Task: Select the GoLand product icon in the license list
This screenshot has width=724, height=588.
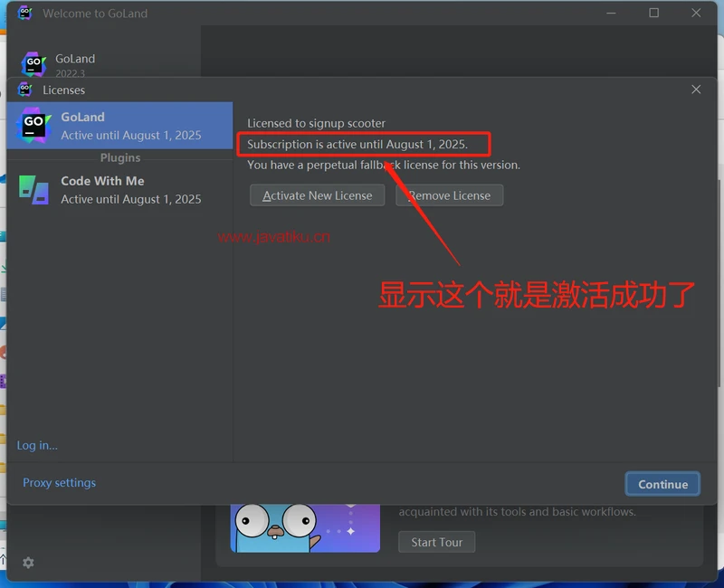Action: click(x=33, y=126)
